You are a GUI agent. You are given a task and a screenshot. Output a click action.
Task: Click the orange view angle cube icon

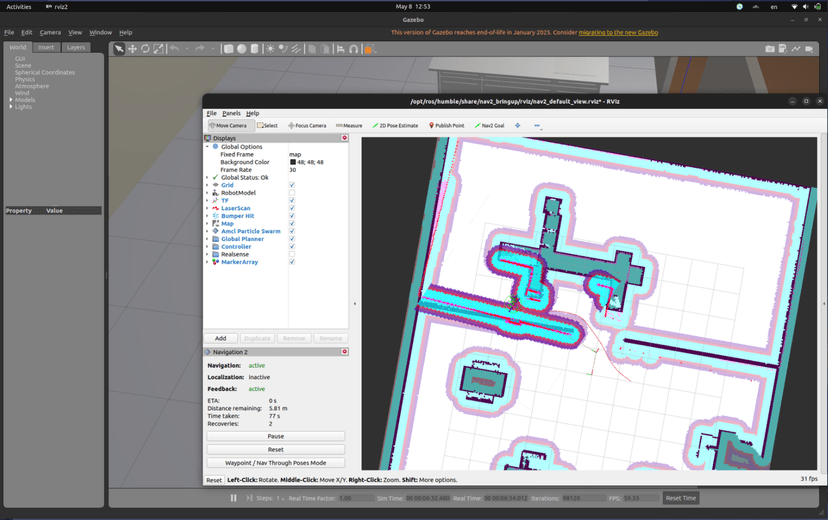369,49
